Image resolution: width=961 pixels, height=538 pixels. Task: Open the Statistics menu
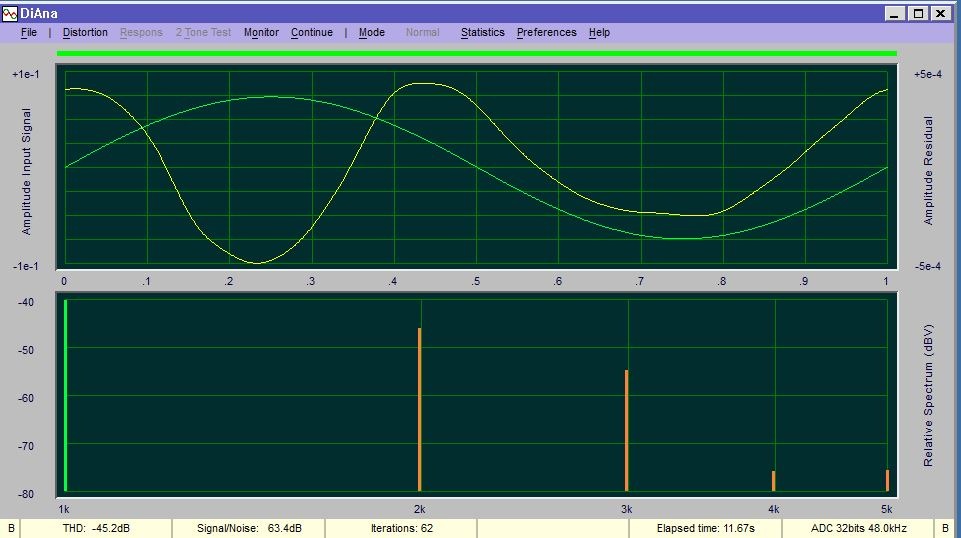pos(482,32)
